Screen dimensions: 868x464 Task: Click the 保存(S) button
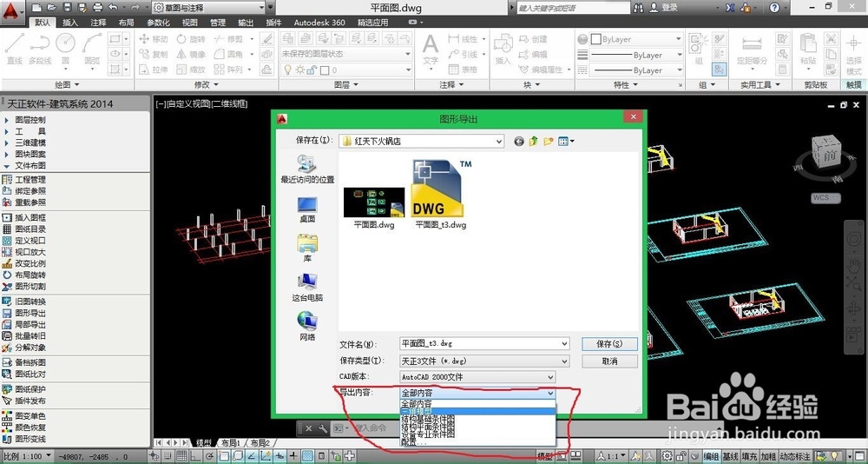point(609,344)
